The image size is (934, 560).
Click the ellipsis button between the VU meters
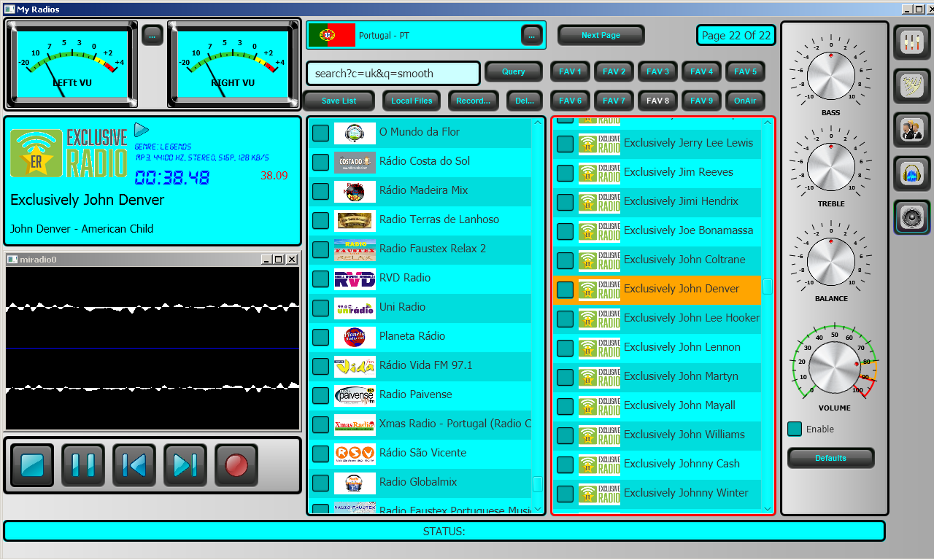(152, 35)
